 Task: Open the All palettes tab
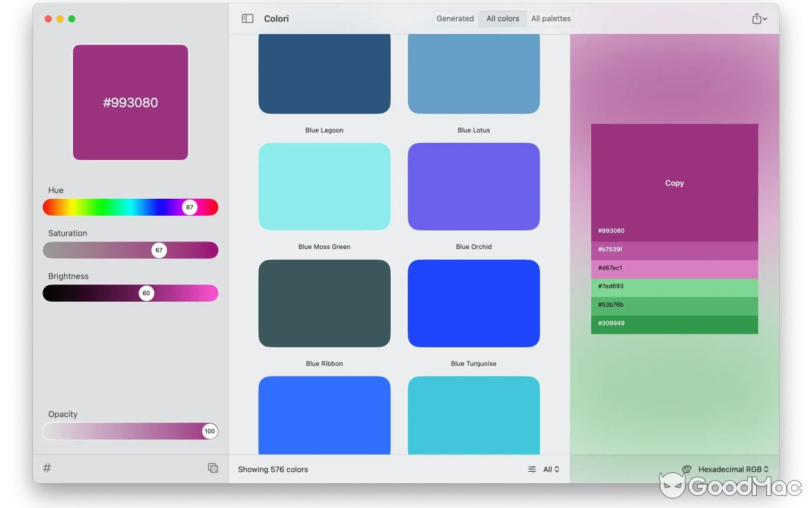[551, 18]
